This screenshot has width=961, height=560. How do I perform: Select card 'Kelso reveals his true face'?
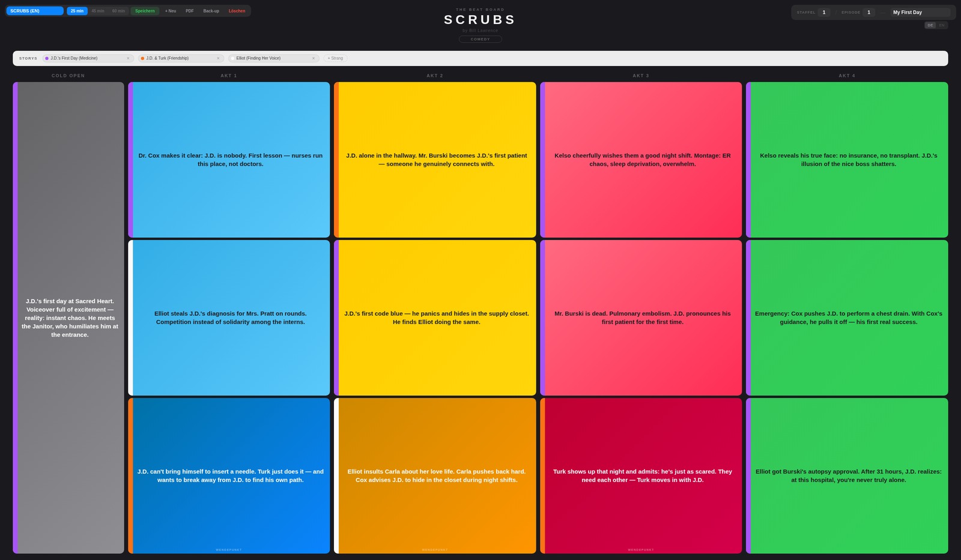tap(847, 160)
